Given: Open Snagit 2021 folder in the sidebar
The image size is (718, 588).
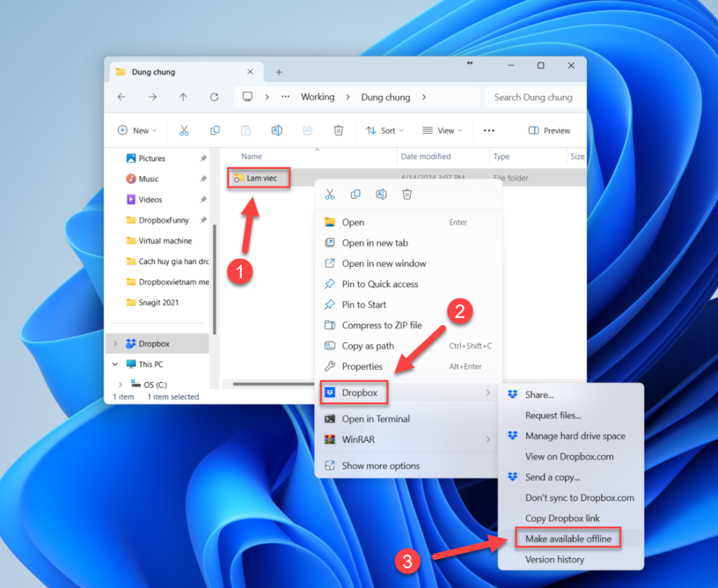Looking at the screenshot, I should [x=158, y=303].
